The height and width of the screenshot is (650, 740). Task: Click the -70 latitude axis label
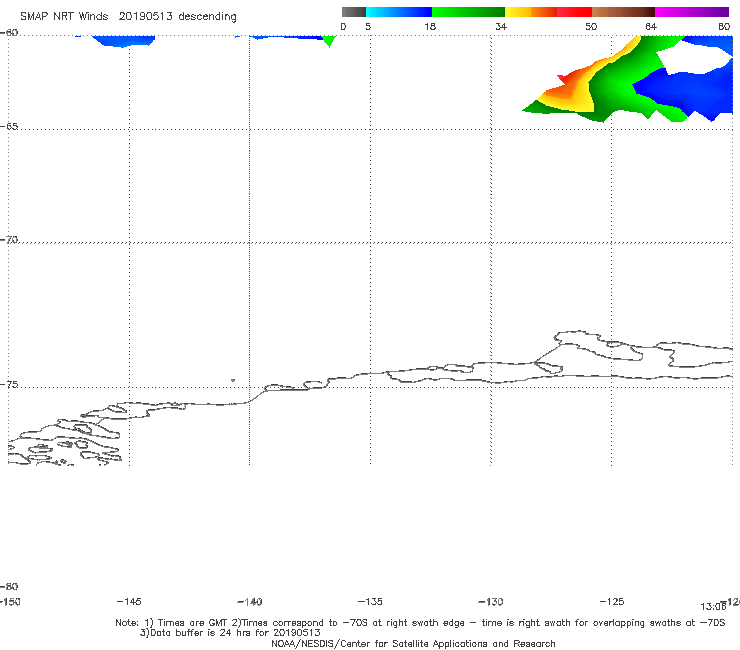tap(9, 240)
